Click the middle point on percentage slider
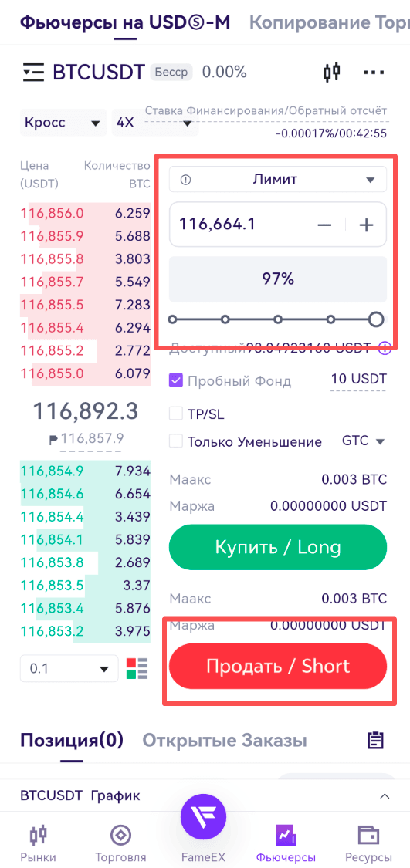 278,319
